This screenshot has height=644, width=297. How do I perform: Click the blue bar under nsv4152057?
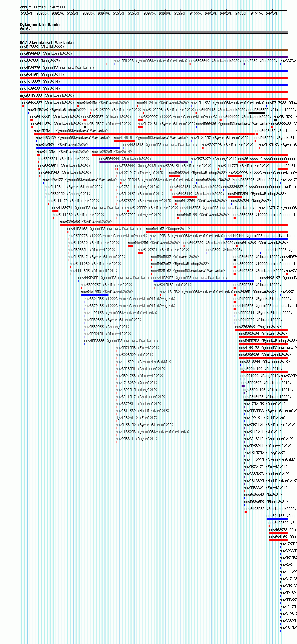(204, 281)
